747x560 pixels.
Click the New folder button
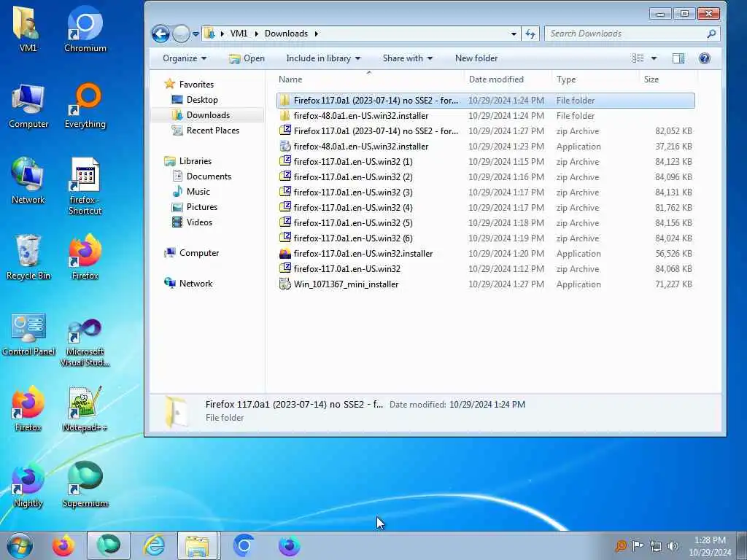coord(476,58)
